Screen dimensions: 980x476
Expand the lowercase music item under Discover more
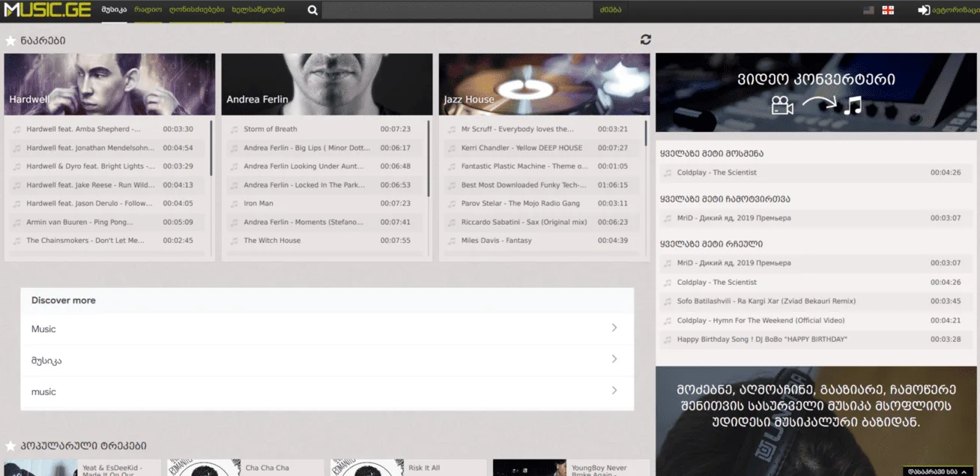(x=327, y=391)
